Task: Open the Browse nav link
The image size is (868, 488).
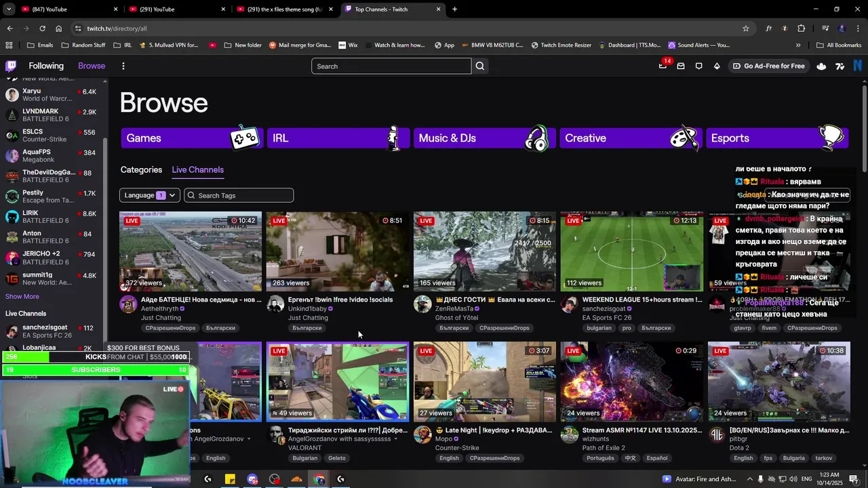Action: click(92, 66)
